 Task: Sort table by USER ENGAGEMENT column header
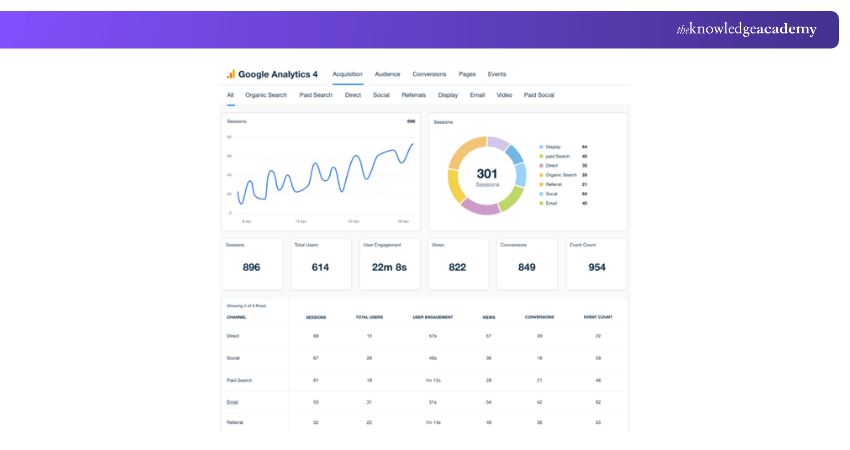[433, 317]
